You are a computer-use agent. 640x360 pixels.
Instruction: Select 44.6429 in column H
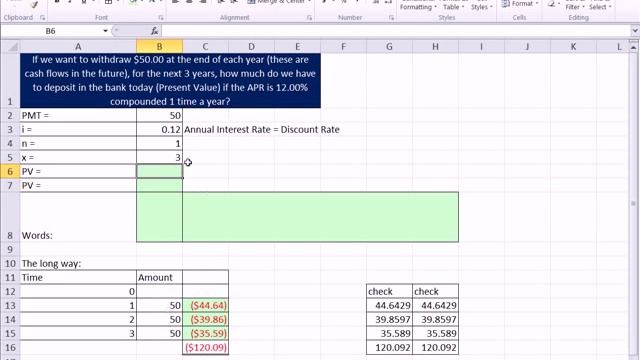436,305
